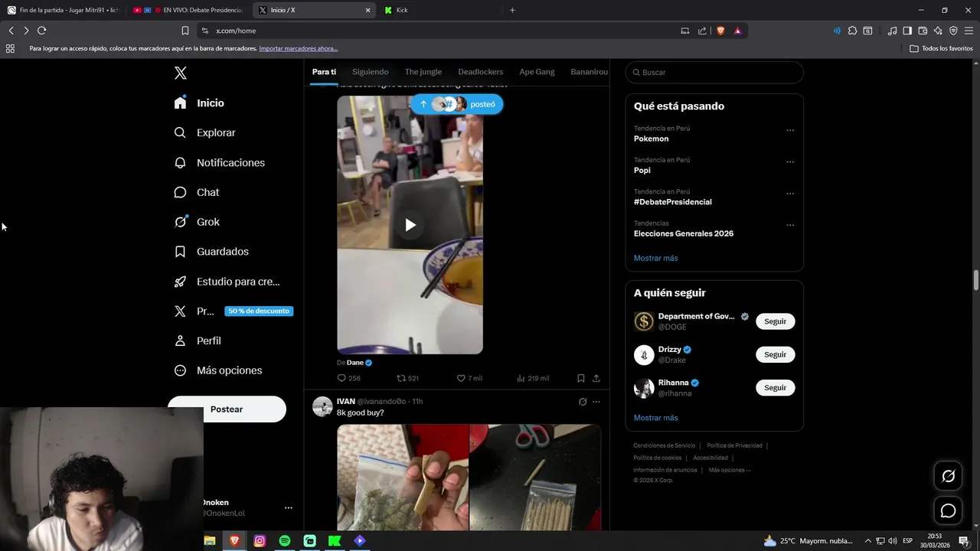Screen dimensions: 980x551
Task: Click the X logo above the sidebar
Action: click(x=181, y=73)
